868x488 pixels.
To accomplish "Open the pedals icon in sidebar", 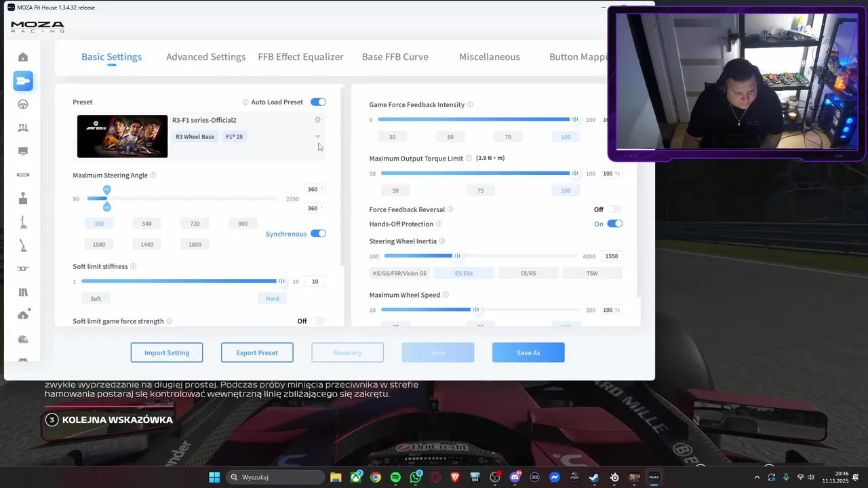I will pyautogui.click(x=23, y=127).
